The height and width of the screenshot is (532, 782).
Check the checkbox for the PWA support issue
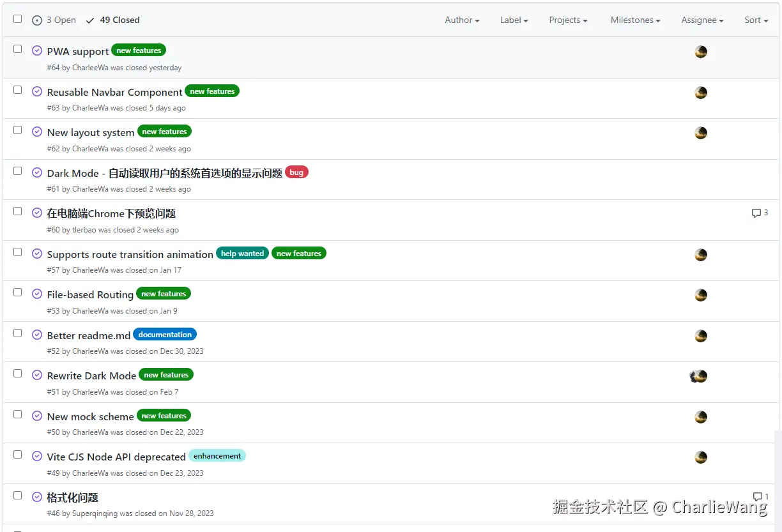click(x=17, y=48)
